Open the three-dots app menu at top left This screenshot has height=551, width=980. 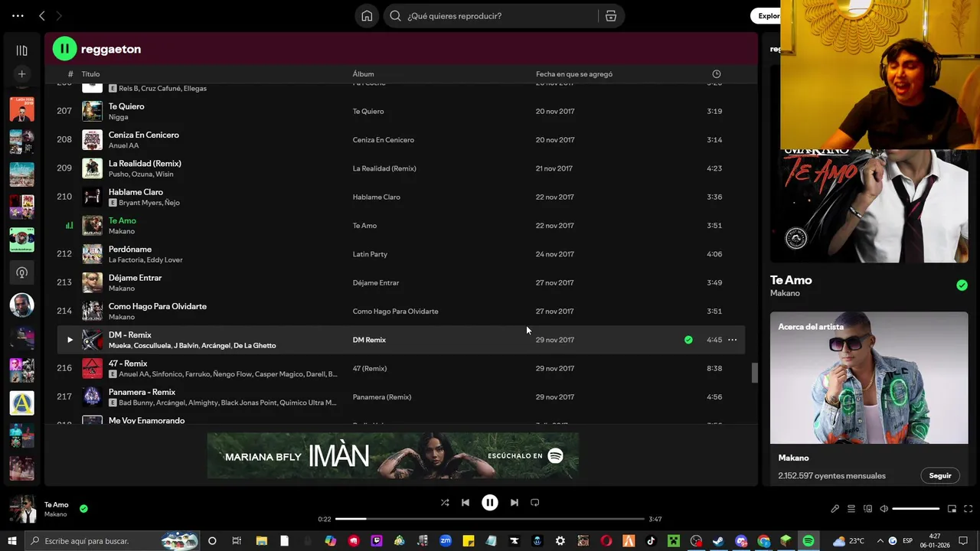(18, 16)
